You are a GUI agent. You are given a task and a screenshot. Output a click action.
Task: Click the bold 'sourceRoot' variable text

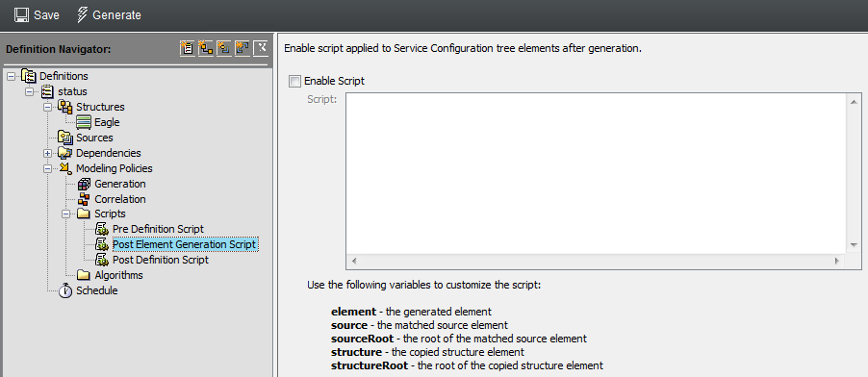coord(362,339)
